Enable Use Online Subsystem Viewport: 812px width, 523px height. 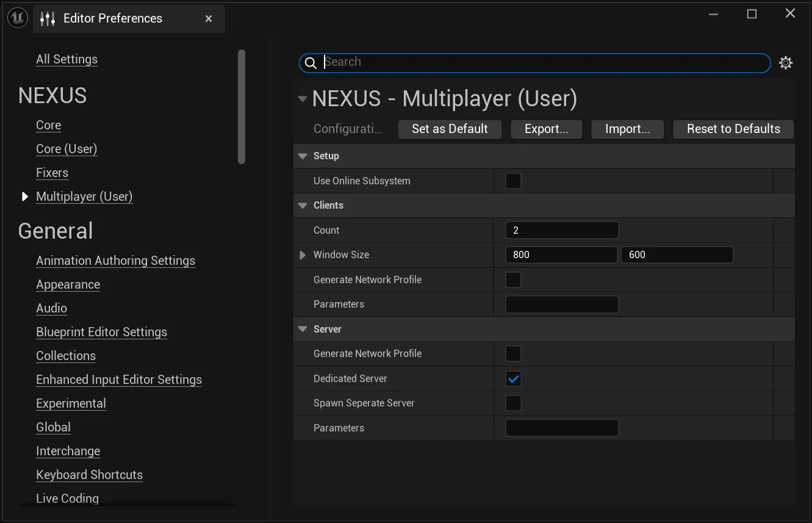tap(513, 181)
